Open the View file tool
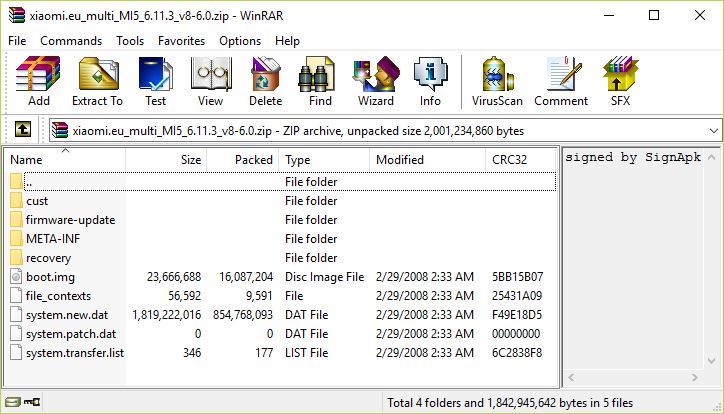This screenshot has height=414, width=724. pyautogui.click(x=211, y=81)
